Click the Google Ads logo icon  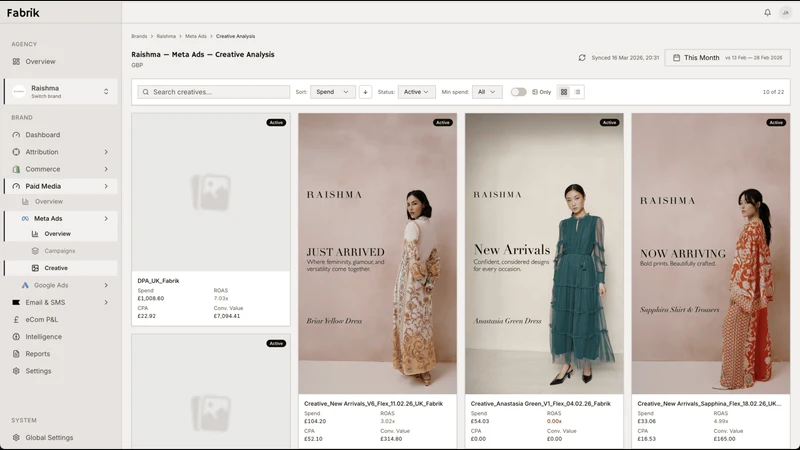(25, 285)
